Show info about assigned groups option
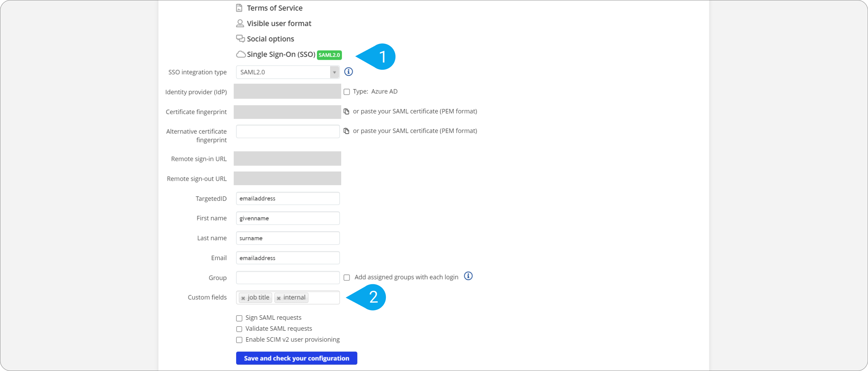This screenshot has width=868, height=371. 468,276
